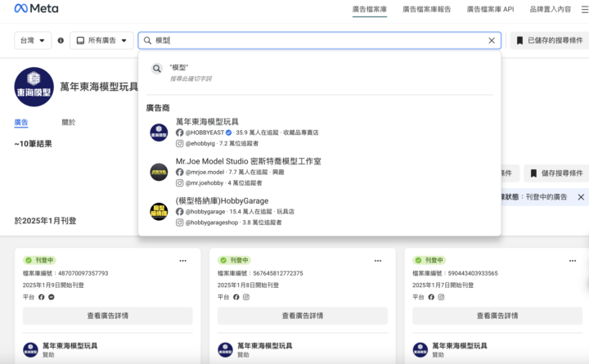The height and width of the screenshot is (364, 589).
Task: Open 已儲存的搜尋條件 bookmark button
Action: (549, 40)
